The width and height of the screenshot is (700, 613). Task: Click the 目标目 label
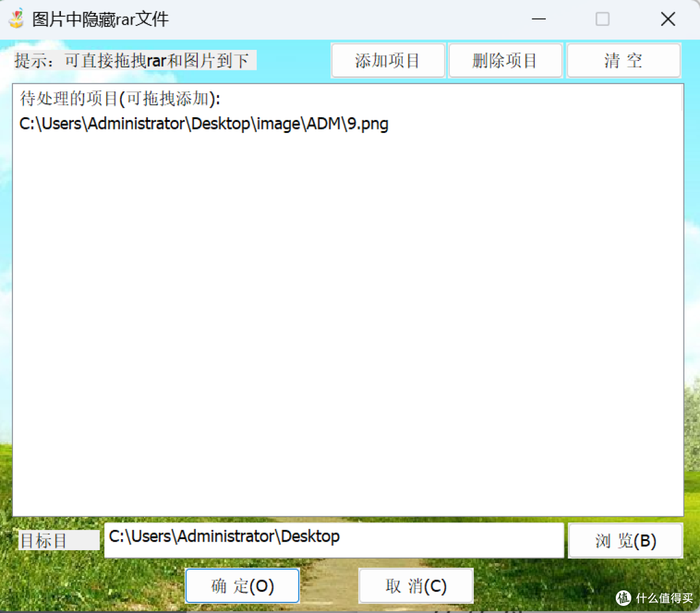(x=58, y=540)
